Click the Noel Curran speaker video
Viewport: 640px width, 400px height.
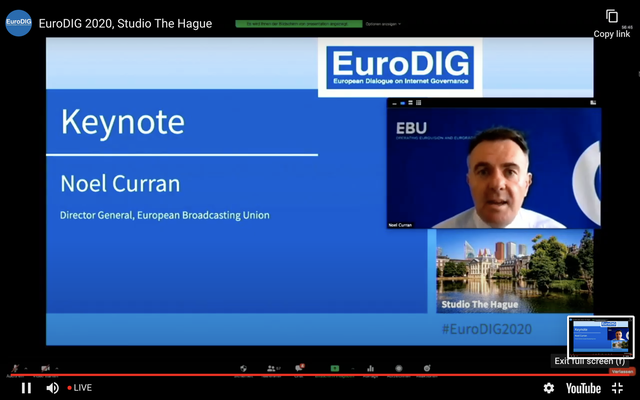click(494, 168)
